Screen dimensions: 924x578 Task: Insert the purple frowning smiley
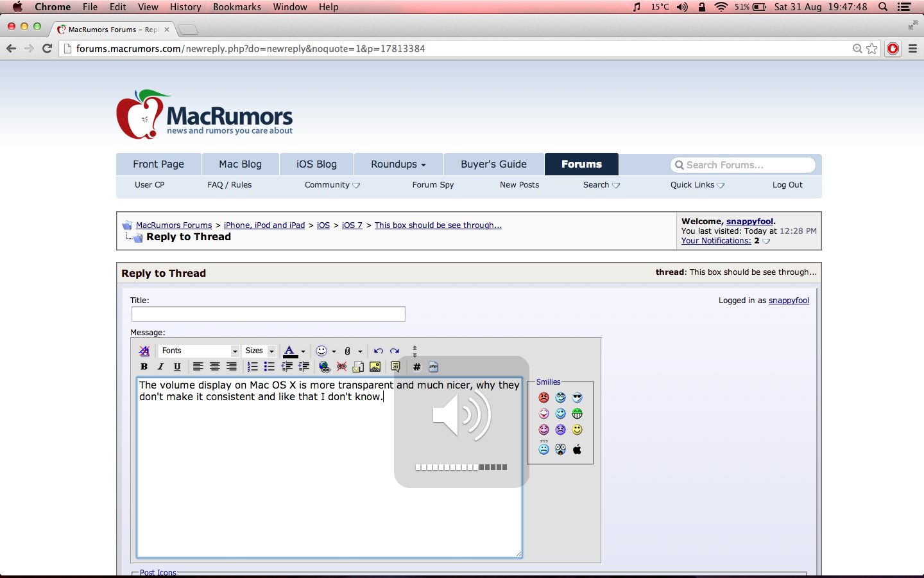[x=560, y=430]
